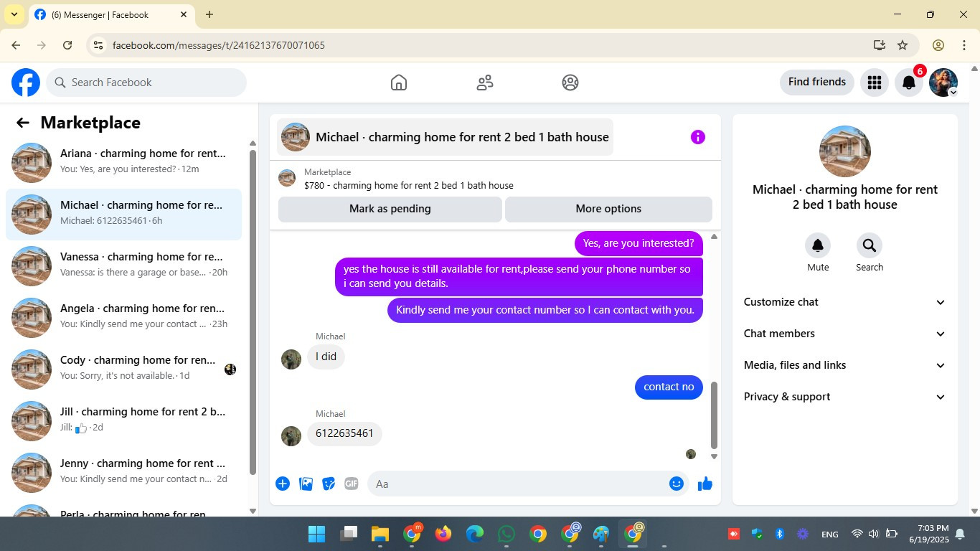This screenshot has height=551, width=980.
Task: Expand the Customize chat section
Action: click(845, 302)
